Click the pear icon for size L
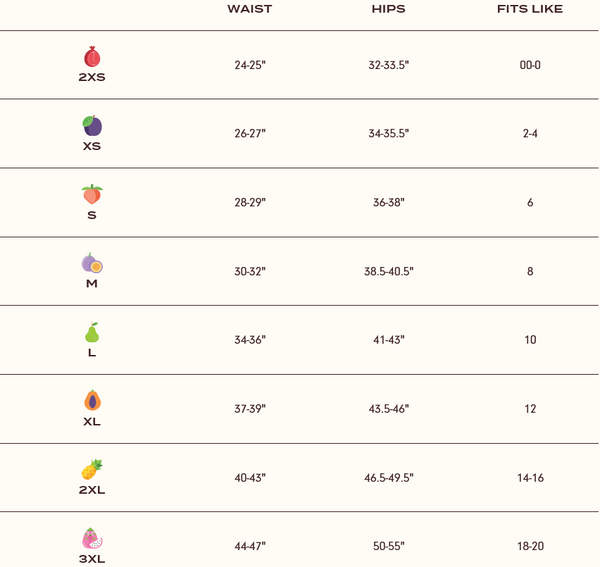Screen dimensions: 600x567 pyautogui.click(x=92, y=332)
